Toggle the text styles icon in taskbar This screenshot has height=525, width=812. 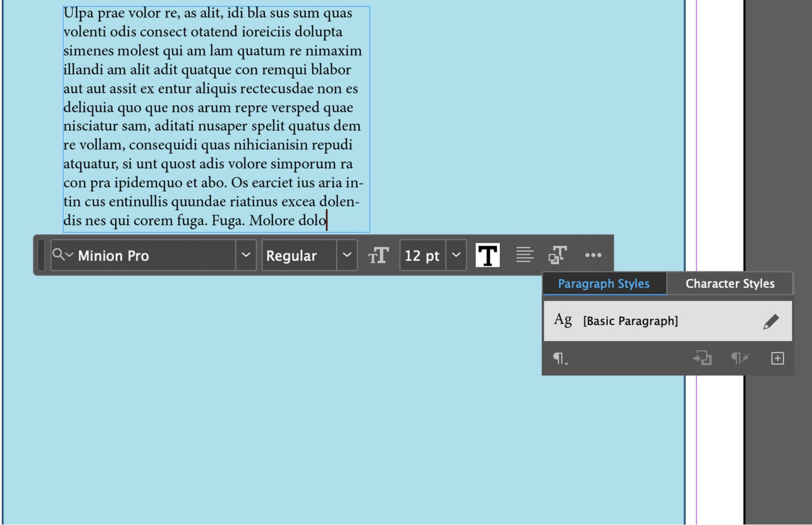[x=557, y=255]
